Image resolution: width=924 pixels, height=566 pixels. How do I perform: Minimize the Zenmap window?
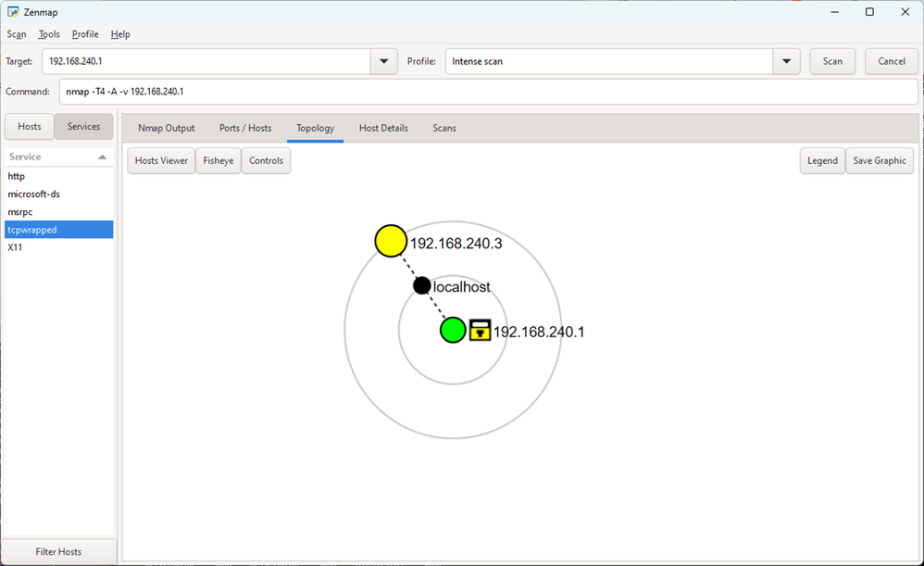(x=834, y=12)
